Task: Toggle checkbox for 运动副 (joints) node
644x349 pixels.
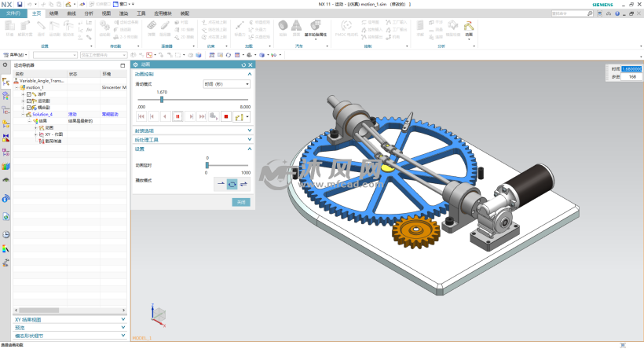Action: pyautogui.click(x=29, y=101)
